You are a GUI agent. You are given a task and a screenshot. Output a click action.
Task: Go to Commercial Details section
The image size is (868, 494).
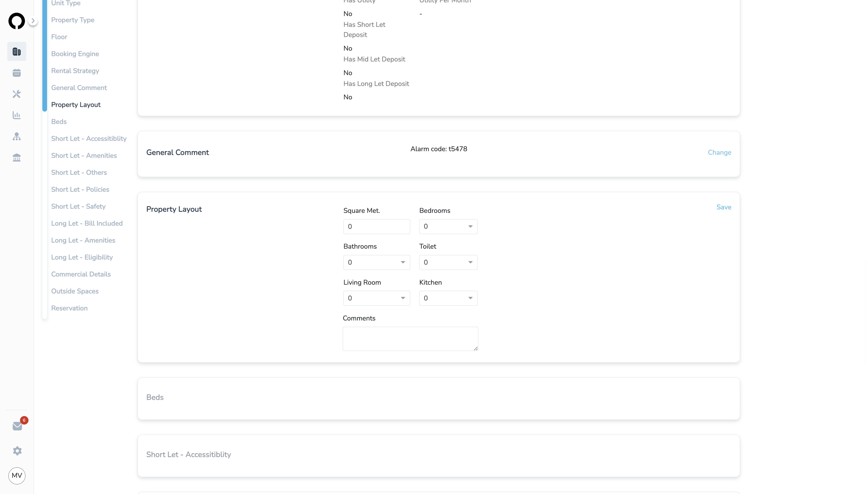(x=81, y=275)
